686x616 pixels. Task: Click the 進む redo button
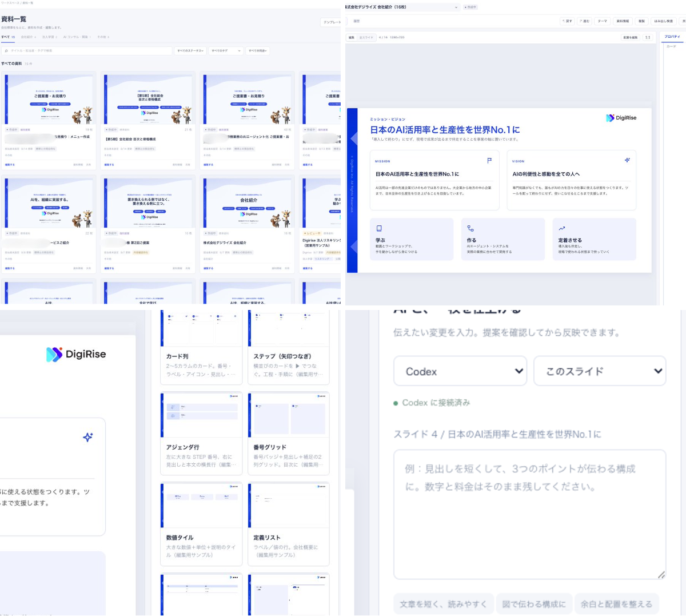584,21
